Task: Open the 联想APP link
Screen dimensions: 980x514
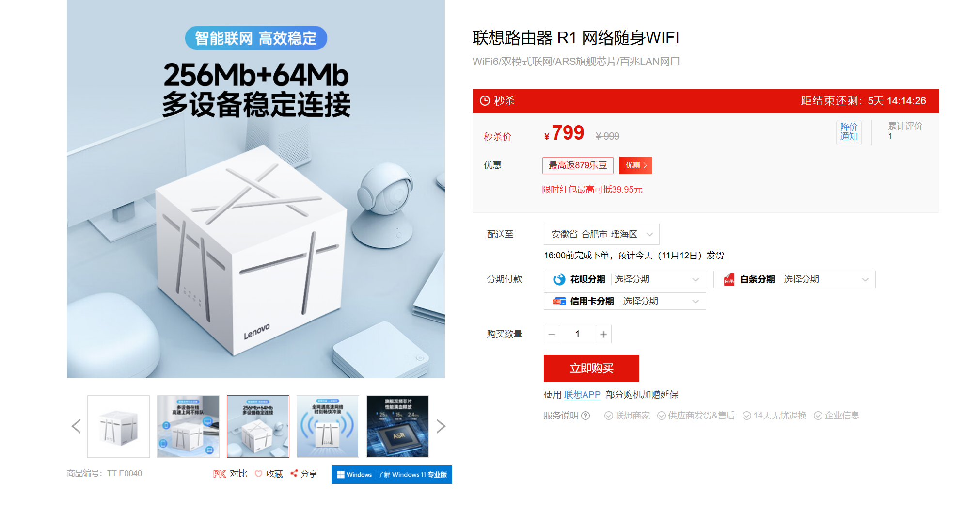Action: [x=582, y=395]
